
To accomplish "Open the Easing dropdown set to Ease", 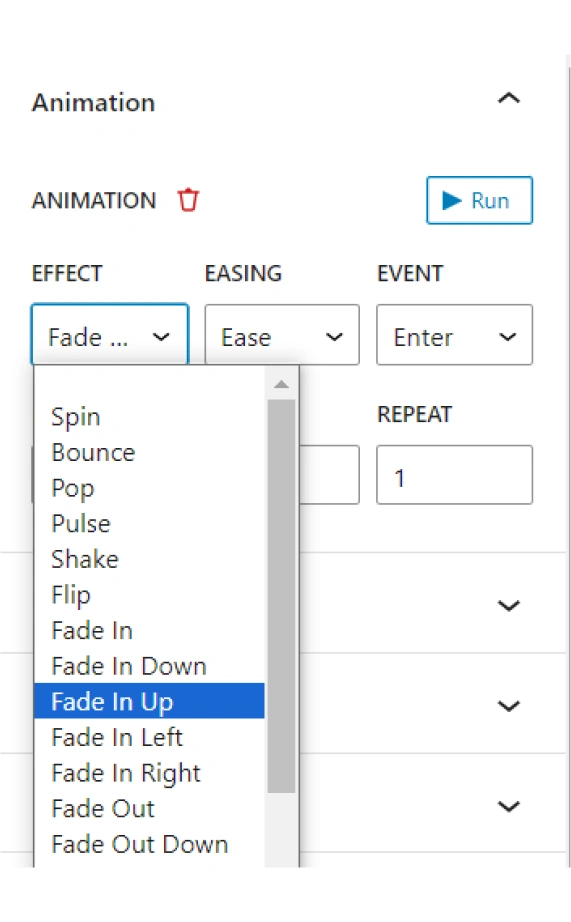I will (282, 335).
